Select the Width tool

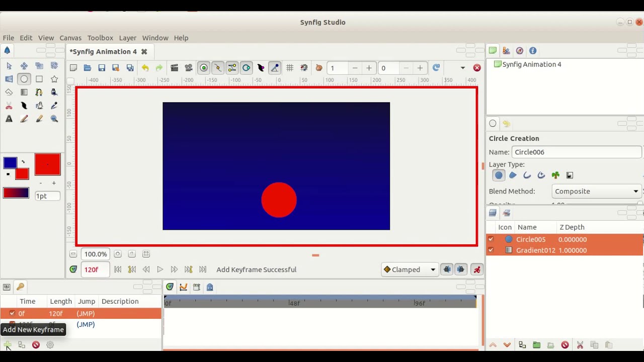click(24, 106)
